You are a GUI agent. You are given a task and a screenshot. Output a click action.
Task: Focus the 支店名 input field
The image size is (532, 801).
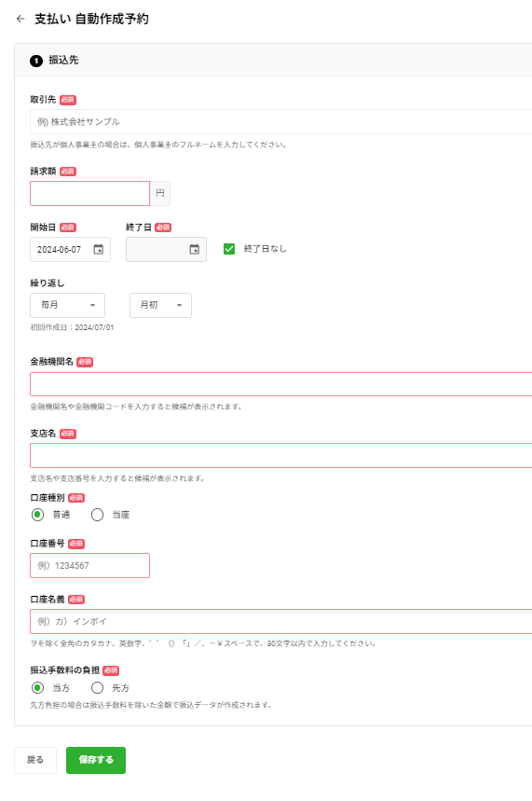(280, 456)
